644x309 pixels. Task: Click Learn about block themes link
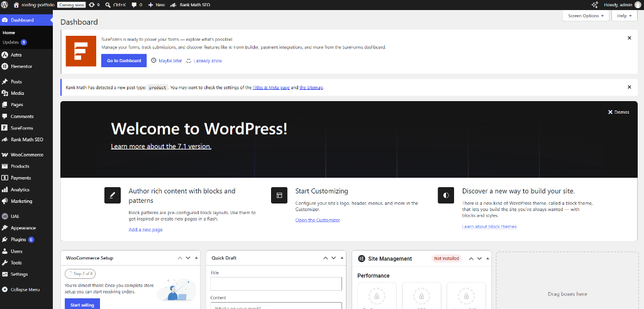click(489, 227)
